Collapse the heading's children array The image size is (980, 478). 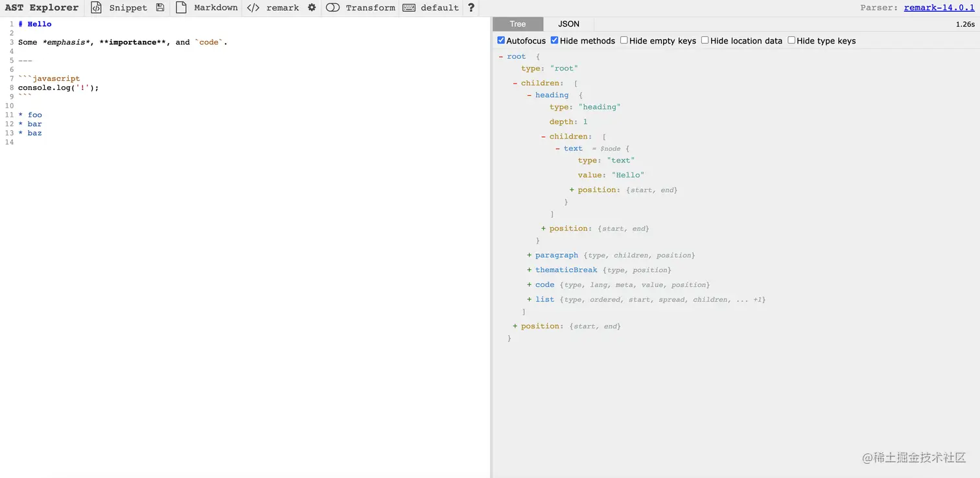point(544,137)
